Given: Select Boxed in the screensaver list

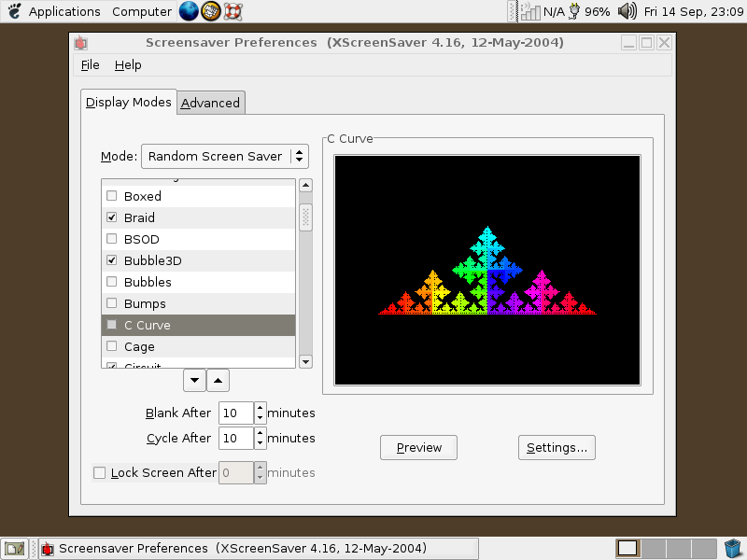Looking at the screenshot, I should coord(199,196).
